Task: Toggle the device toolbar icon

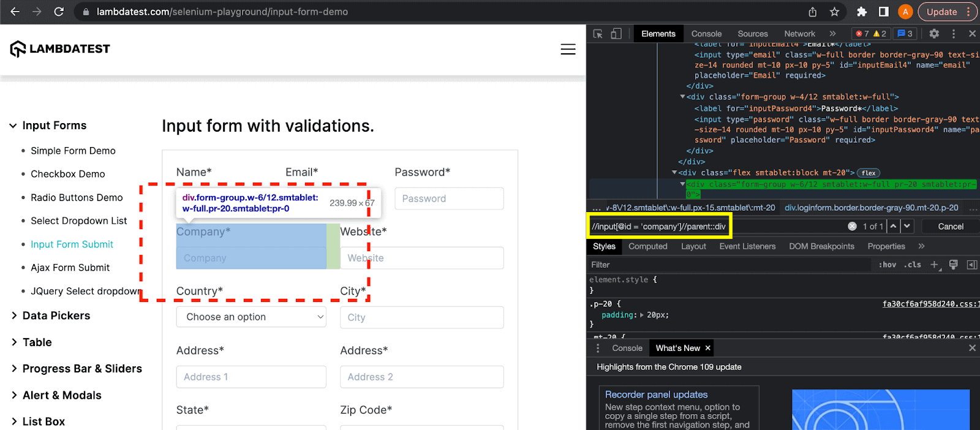Action: point(616,34)
